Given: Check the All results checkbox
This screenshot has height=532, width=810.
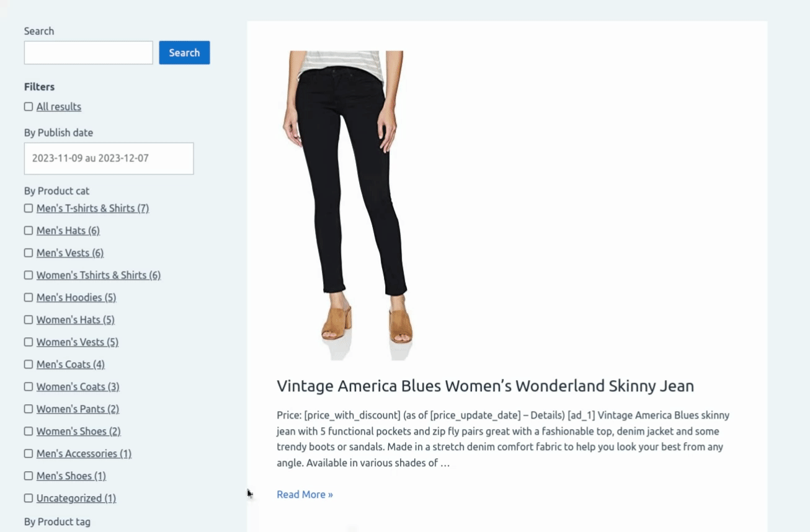Looking at the screenshot, I should point(29,107).
